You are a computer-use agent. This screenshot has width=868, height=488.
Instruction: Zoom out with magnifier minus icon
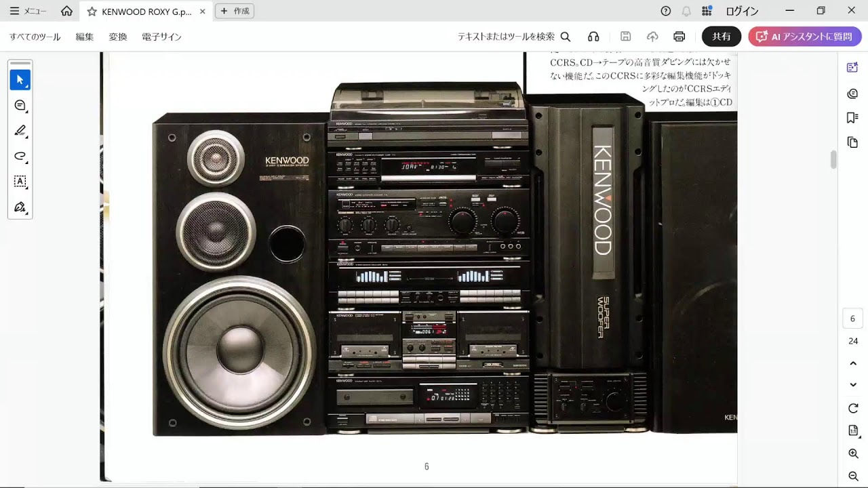[853, 476]
